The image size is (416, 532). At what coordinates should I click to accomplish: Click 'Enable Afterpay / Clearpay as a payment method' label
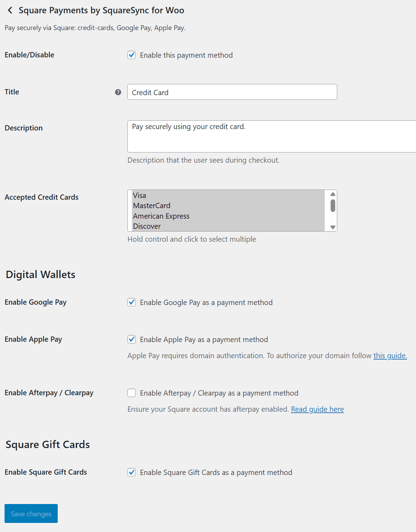point(219,393)
